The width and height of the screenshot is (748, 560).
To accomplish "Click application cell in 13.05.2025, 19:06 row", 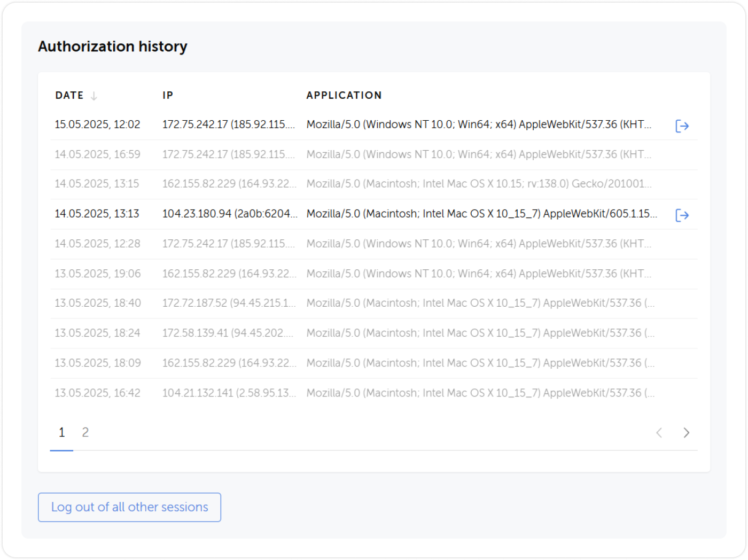I will [479, 274].
